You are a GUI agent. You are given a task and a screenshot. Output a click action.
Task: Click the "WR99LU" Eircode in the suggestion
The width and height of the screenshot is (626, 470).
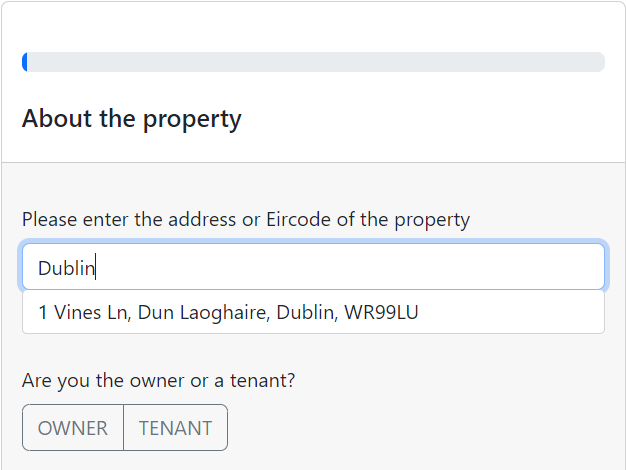pos(381,313)
